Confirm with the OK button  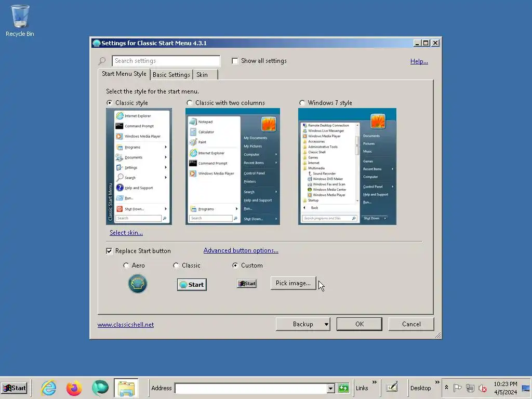360,324
